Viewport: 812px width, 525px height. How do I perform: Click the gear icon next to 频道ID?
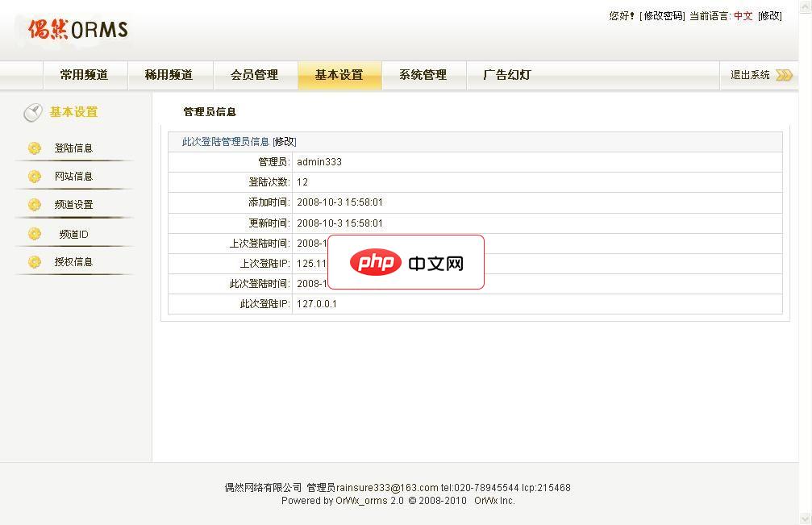35,234
